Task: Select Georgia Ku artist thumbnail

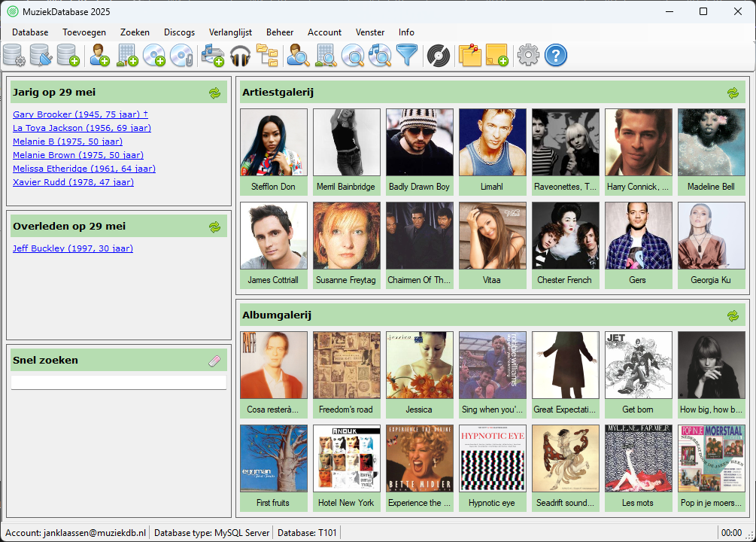Action: pyautogui.click(x=712, y=236)
